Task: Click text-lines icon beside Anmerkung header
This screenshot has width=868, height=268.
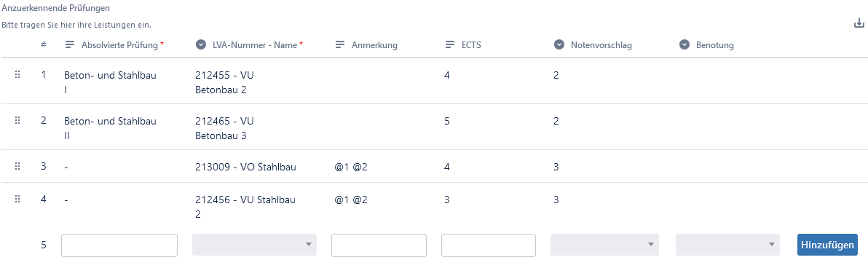Action: 340,45
